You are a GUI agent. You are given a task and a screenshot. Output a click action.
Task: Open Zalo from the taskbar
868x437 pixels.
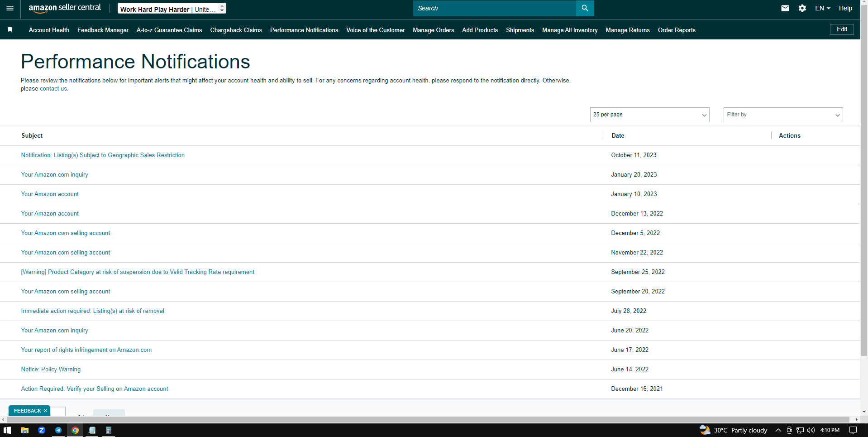(x=42, y=430)
